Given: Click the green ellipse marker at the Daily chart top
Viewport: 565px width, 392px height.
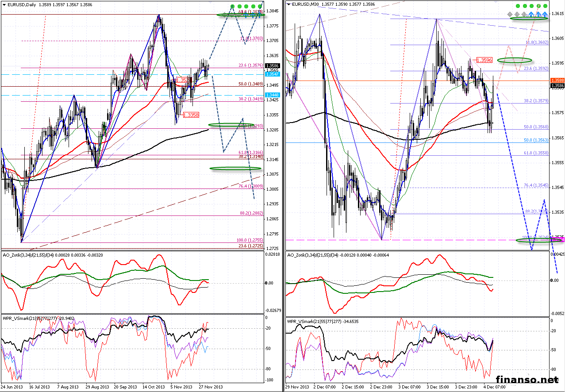Looking at the screenshot, I should [x=247, y=15].
